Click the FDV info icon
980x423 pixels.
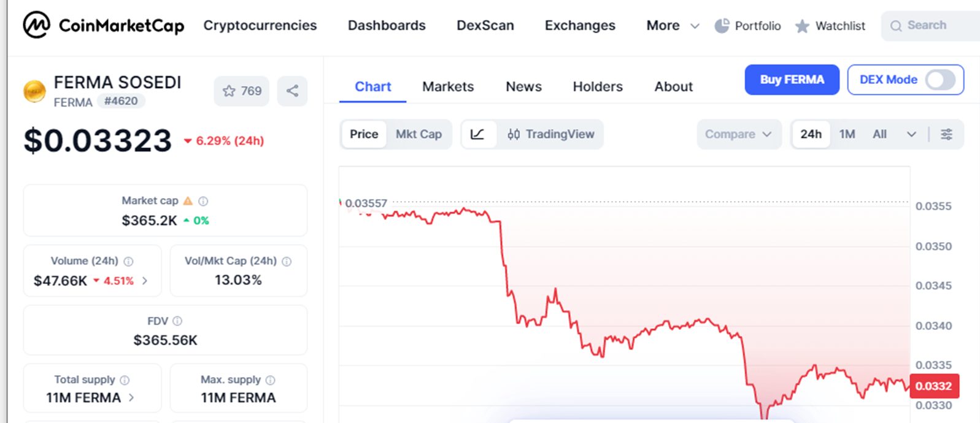tap(177, 321)
